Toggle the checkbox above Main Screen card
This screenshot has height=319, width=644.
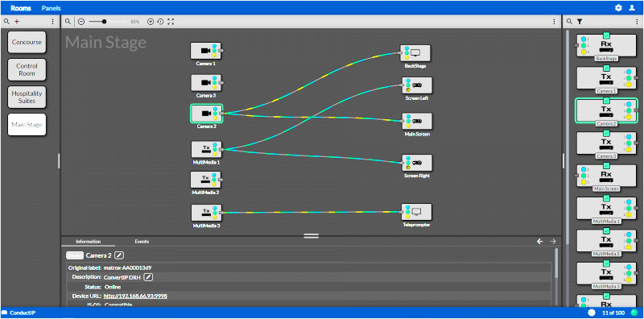pyautogui.click(x=607, y=165)
